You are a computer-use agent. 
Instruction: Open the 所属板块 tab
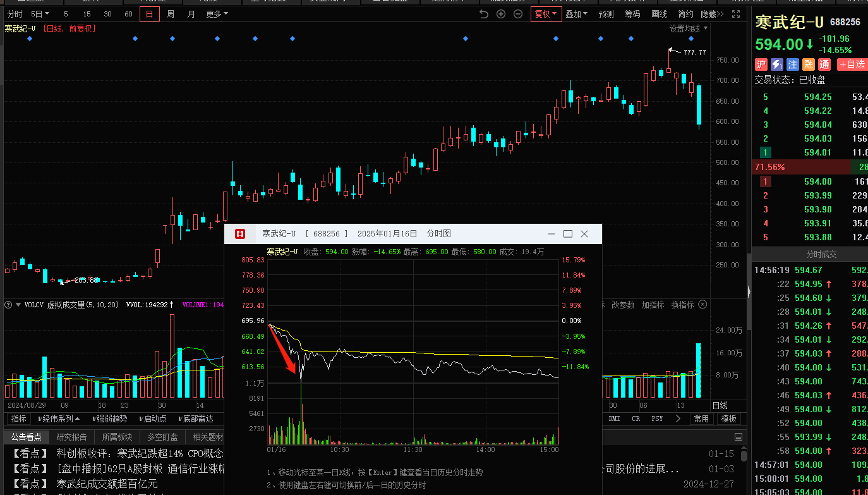tap(117, 437)
